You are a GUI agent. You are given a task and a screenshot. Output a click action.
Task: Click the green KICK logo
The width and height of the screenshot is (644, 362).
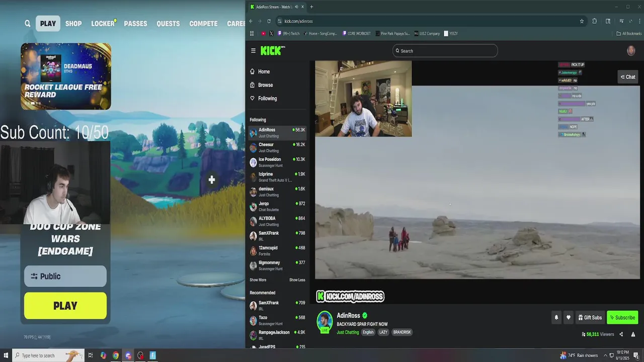pos(272,51)
